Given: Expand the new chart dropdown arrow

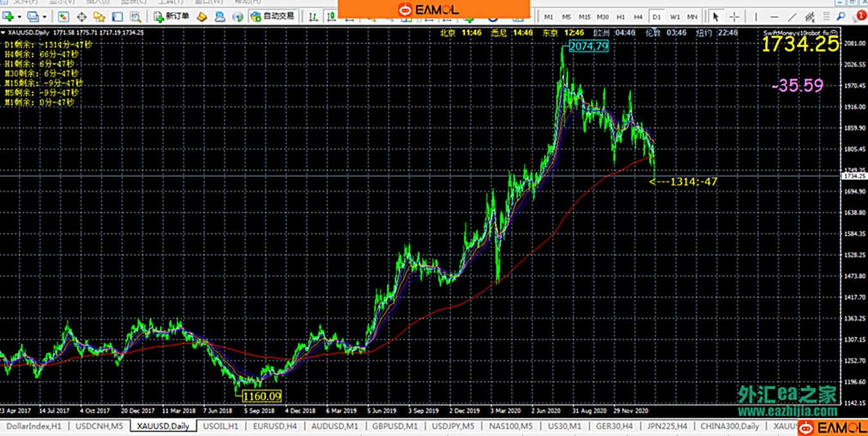Looking at the screenshot, I should click(20, 17).
